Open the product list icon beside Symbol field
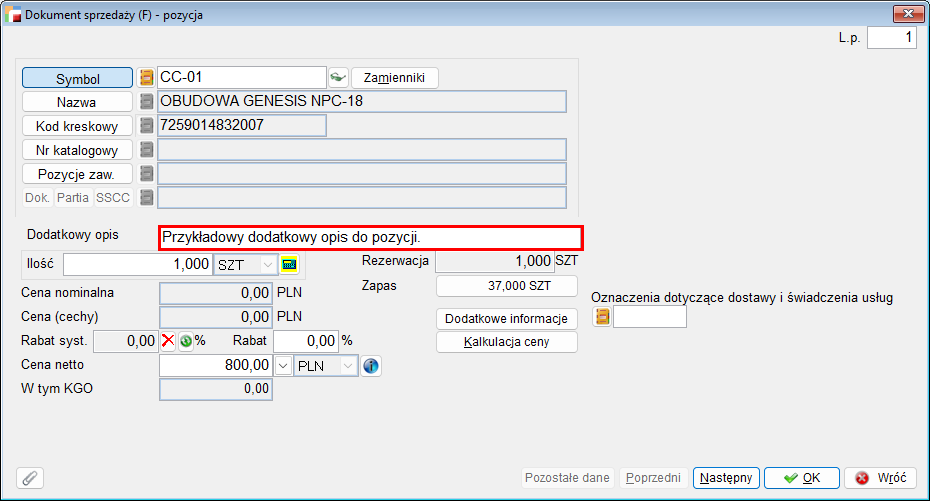This screenshot has width=930, height=501. 147,77
